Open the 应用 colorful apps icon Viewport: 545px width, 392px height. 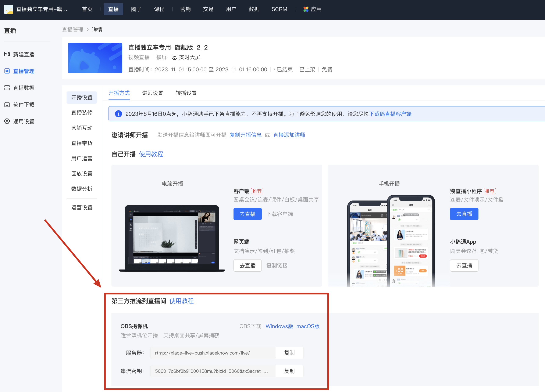pos(306,9)
